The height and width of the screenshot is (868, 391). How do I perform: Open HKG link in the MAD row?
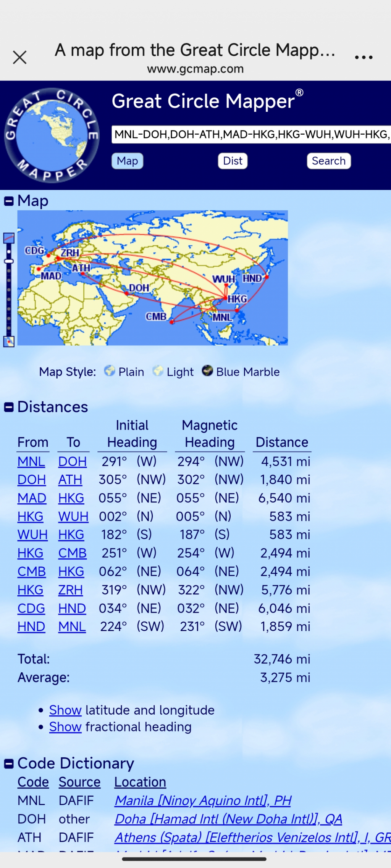tap(71, 498)
